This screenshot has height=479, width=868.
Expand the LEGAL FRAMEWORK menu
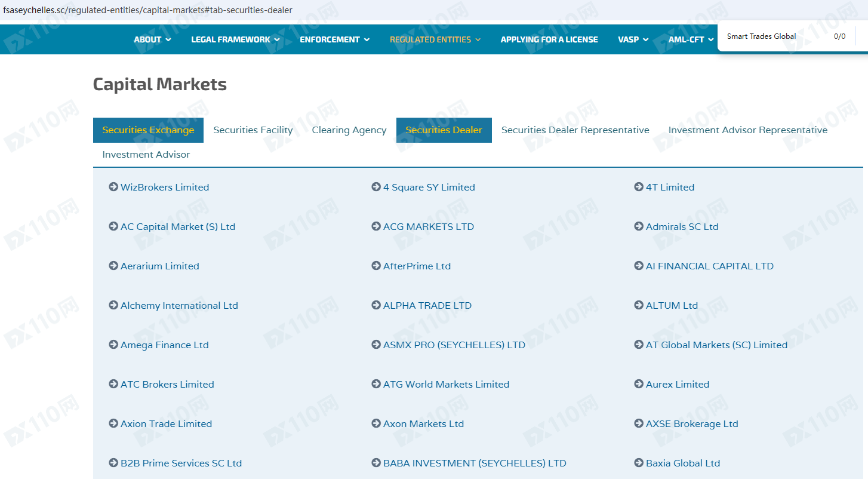point(235,39)
